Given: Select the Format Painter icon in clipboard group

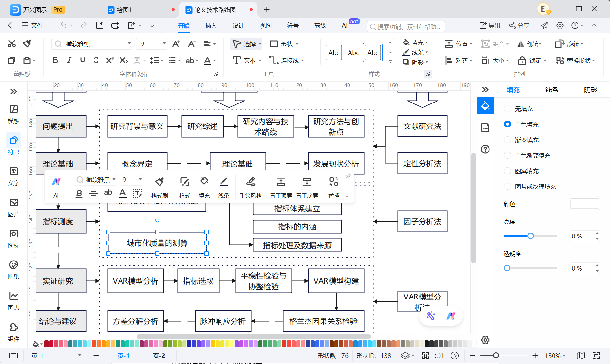Looking at the screenshot, I should click(27, 44).
